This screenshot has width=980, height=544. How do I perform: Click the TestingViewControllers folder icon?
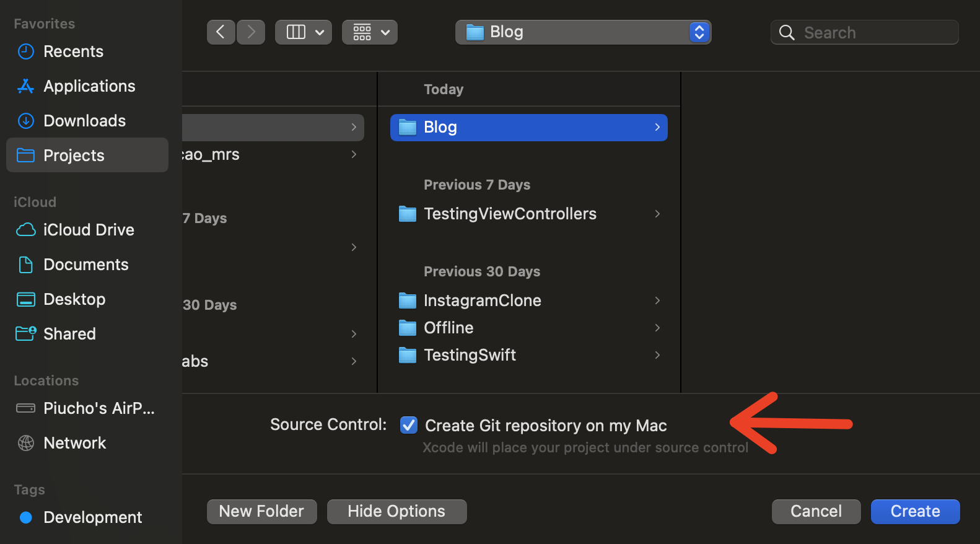point(408,214)
